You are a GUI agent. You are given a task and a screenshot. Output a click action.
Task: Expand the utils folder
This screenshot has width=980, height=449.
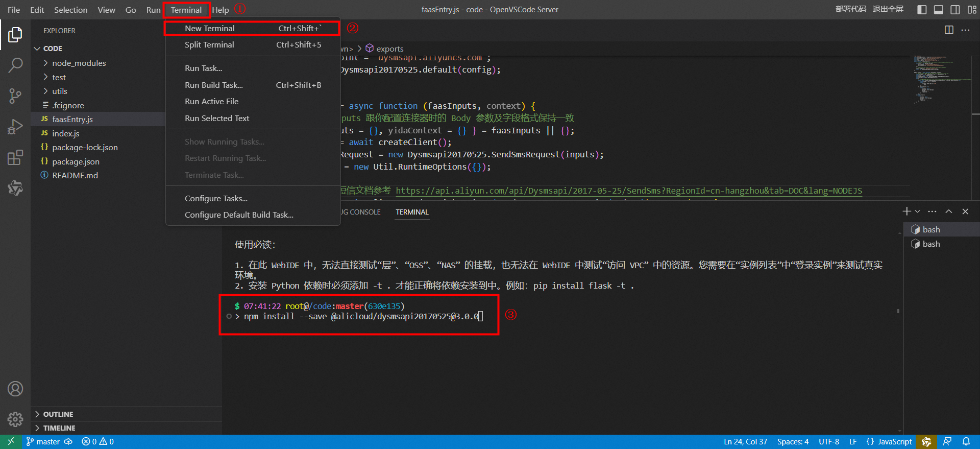[98, 91]
